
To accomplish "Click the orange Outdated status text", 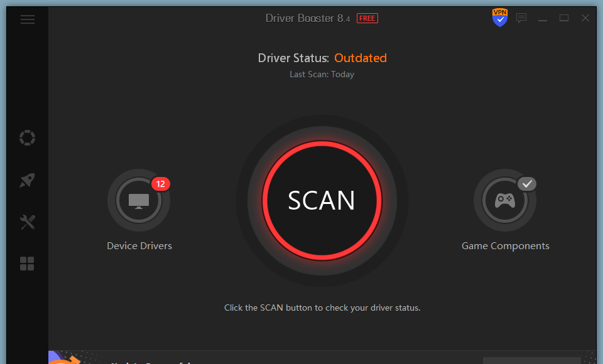I will (361, 58).
